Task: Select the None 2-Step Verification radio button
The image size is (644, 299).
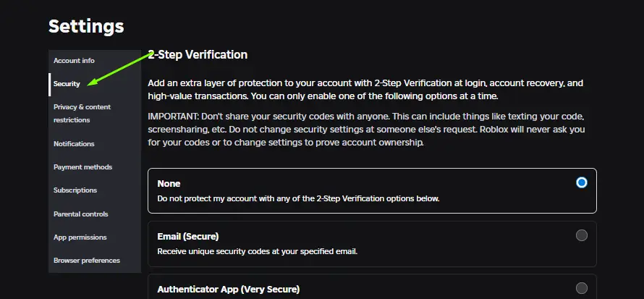Action: click(581, 183)
